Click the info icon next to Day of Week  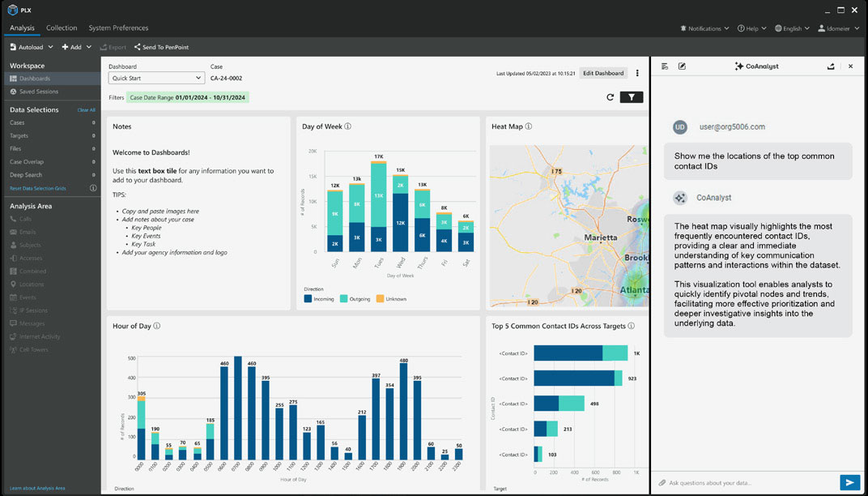[x=347, y=126]
